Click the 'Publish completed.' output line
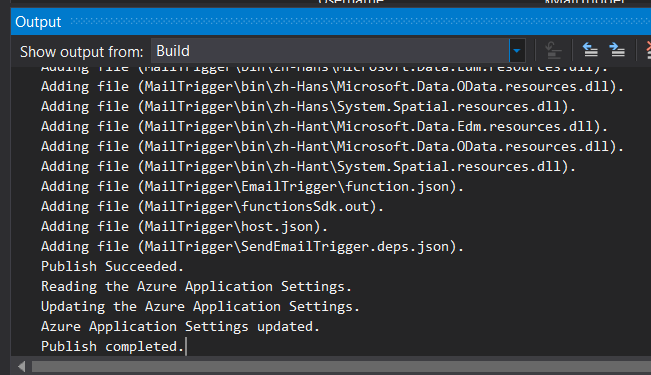 [112, 346]
